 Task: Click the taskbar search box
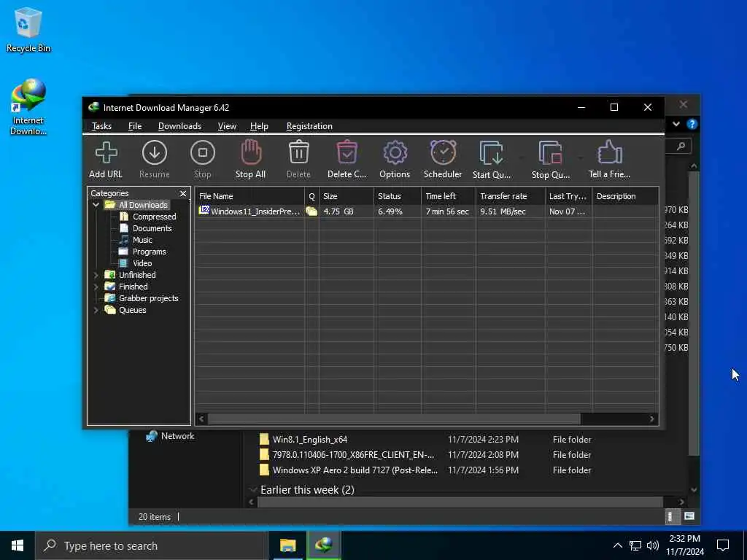coord(151,545)
